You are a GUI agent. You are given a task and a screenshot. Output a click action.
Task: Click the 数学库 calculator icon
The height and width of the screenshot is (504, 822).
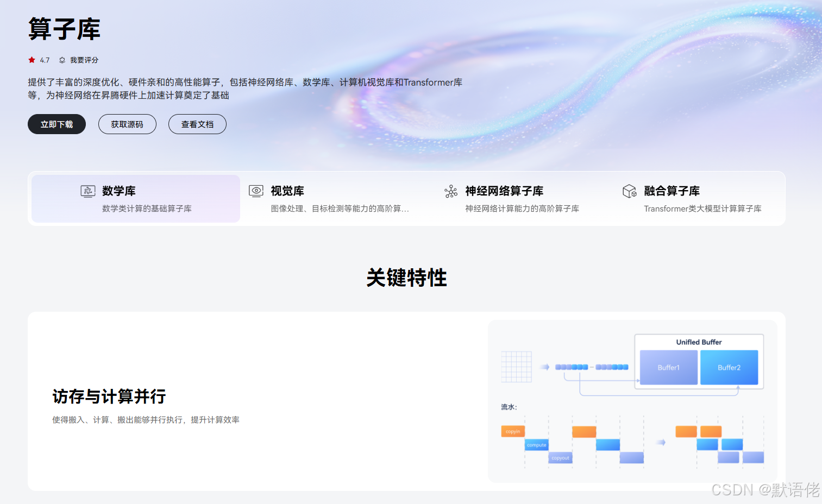[88, 191]
